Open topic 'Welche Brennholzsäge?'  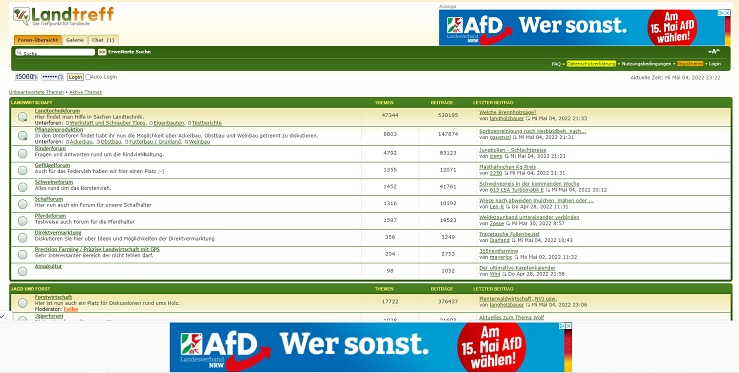[x=508, y=112]
